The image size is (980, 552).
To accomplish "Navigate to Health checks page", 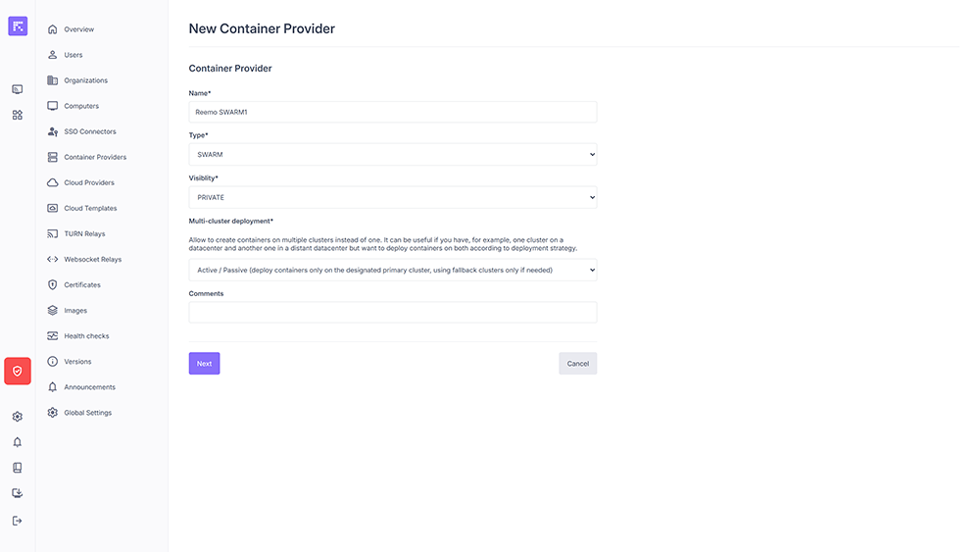I will point(86,336).
